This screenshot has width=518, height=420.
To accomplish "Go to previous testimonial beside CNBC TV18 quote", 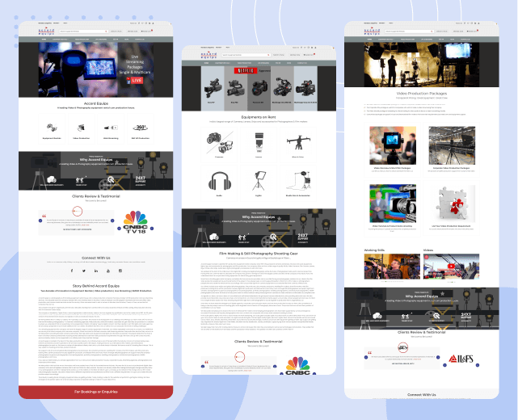I will [x=40, y=220].
